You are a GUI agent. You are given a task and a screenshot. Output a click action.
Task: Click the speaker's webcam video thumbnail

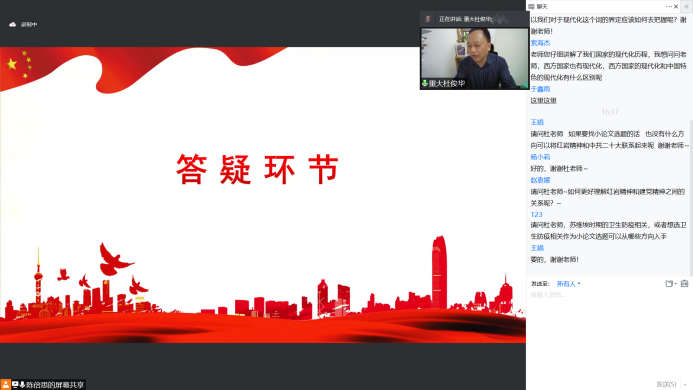[x=474, y=58]
